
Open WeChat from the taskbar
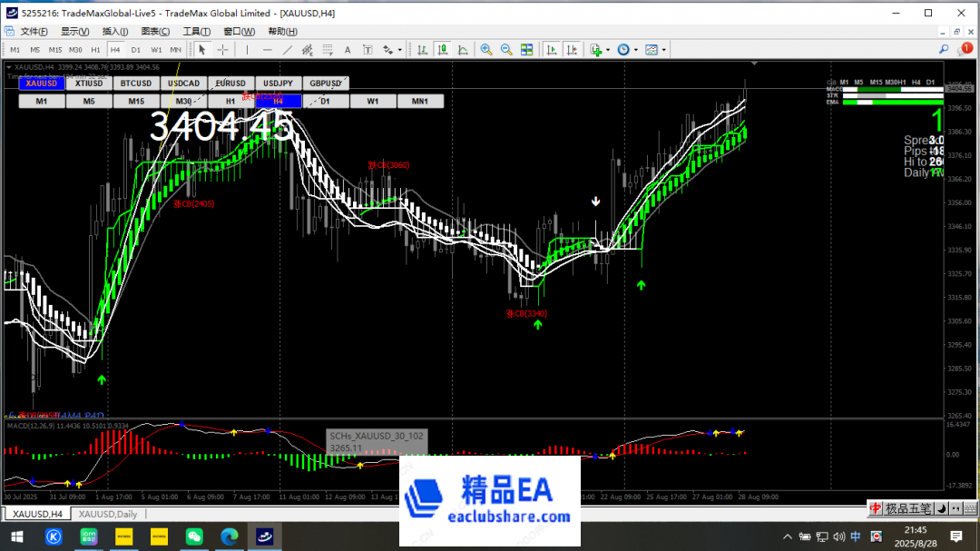(x=194, y=535)
